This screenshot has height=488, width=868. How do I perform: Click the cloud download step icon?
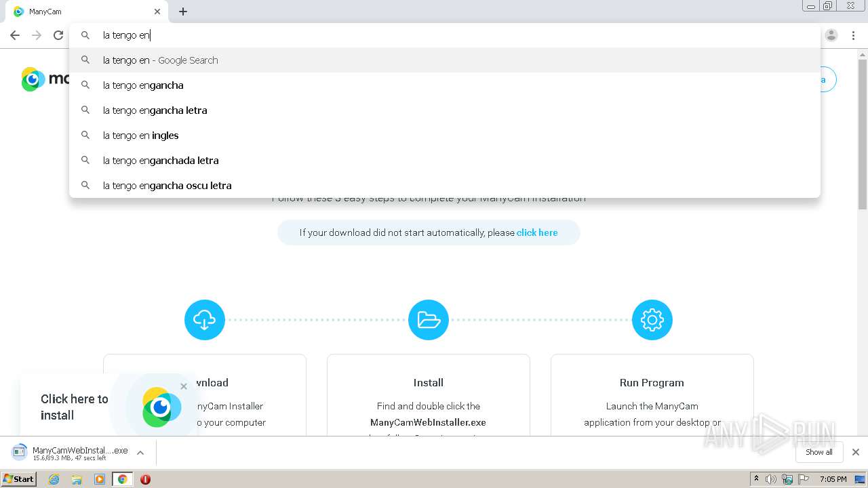coord(205,320)
